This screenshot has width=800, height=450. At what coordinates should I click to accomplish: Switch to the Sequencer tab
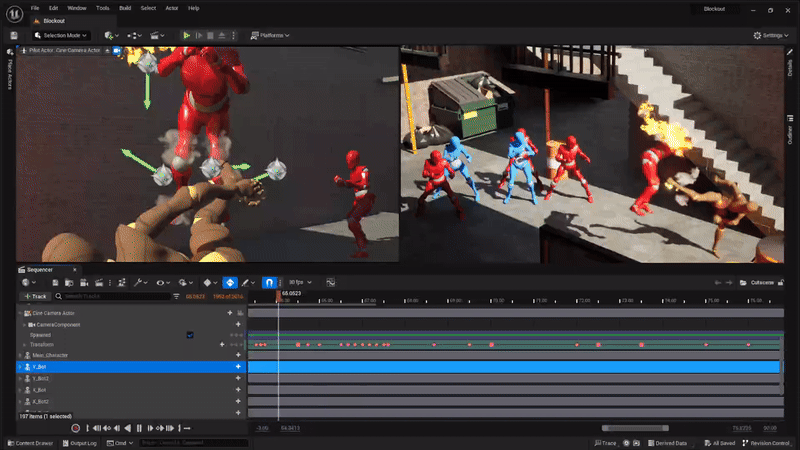(x=40, y=269)
